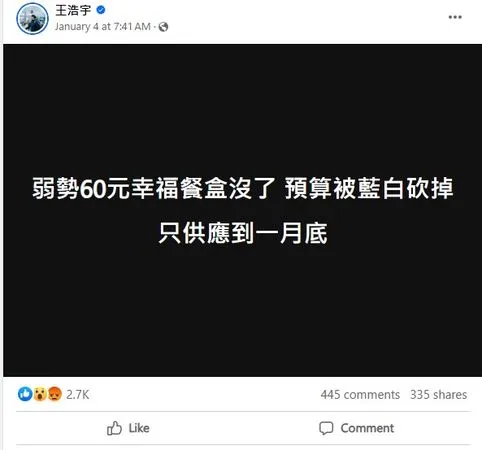View the 2.7K reactions list
This screenshot has width=482, height=450.
coord(77,395)
